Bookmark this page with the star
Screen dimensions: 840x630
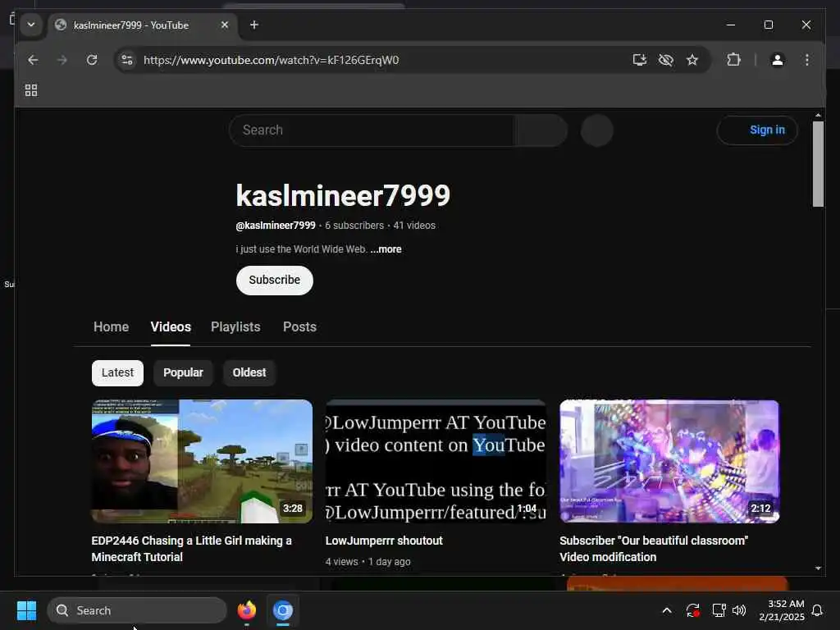(x=692, y=60)
